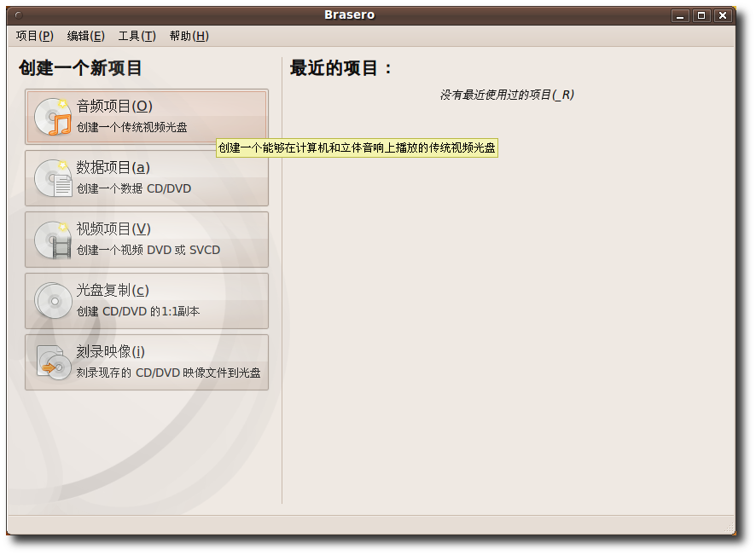756x555 pixels.
Task: Close the Brasero window
Action: [723, 16]
